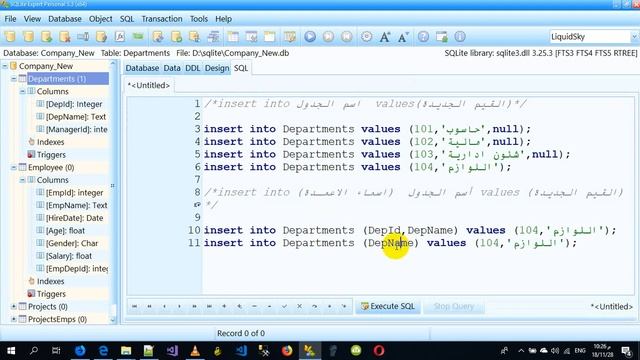Click cancel edit X navigator button

[299, 306]
